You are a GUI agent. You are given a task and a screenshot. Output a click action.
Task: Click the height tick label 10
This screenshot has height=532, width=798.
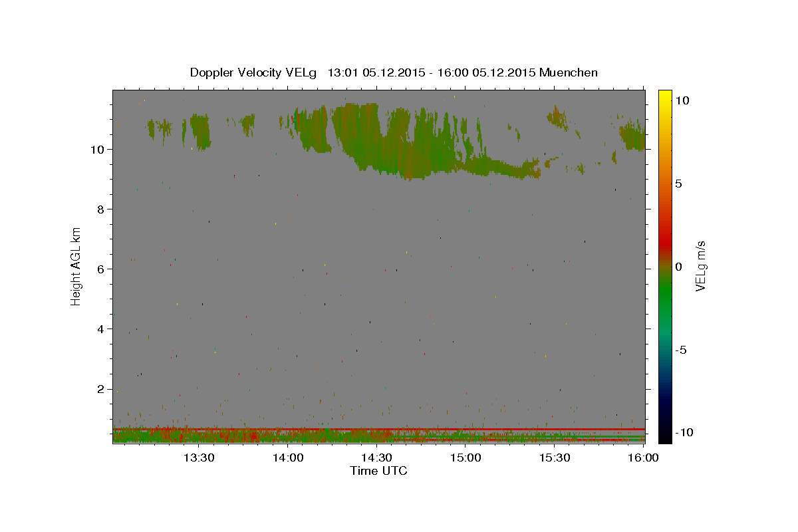pos(98,149)
